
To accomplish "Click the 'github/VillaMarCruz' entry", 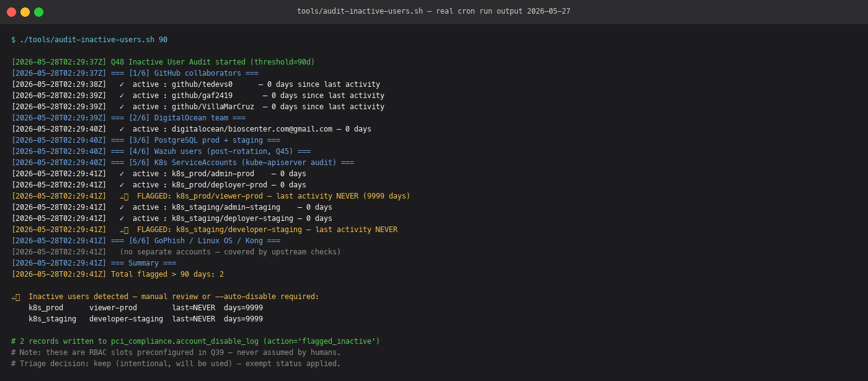I will [x=213, y=107].
